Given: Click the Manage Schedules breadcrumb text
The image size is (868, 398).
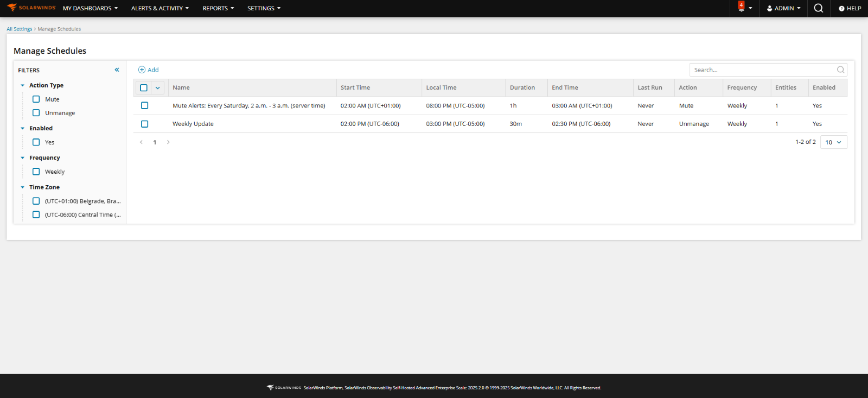Looking at the screenshot, I should click(x=59, y=29).
